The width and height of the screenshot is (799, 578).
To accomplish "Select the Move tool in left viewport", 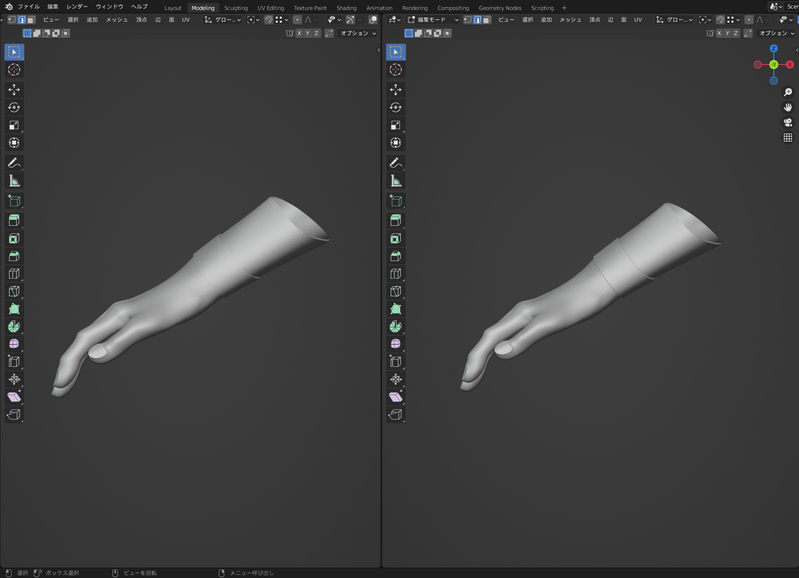I will [14, 90].
